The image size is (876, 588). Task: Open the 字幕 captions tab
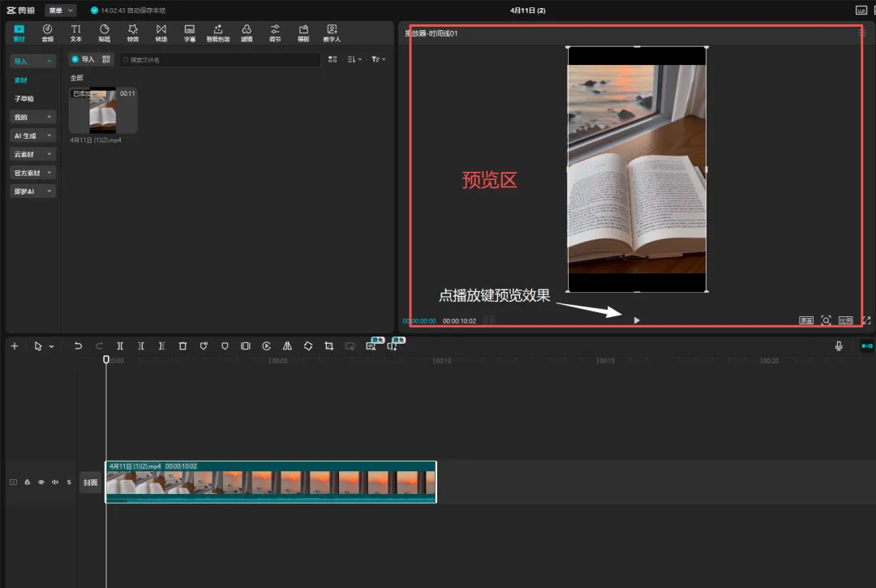[x=190, y=33]
